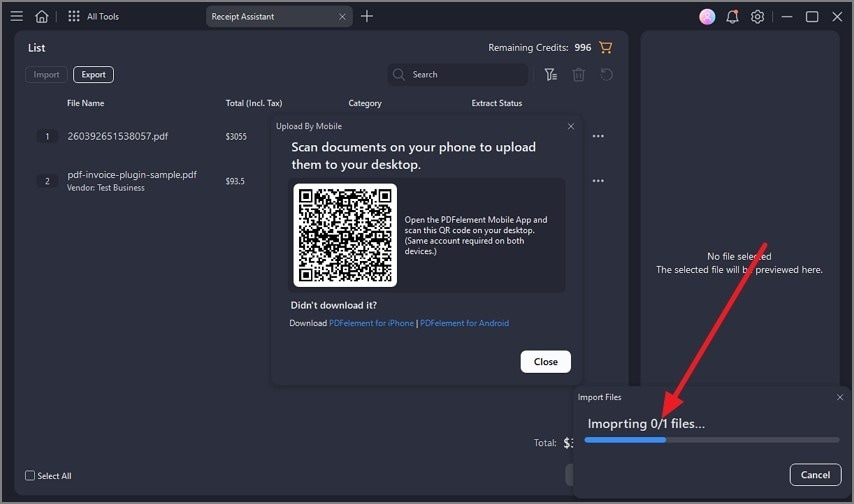Click the File Name column header
This screenshot has height=504, width=854.
pos(86,103)
